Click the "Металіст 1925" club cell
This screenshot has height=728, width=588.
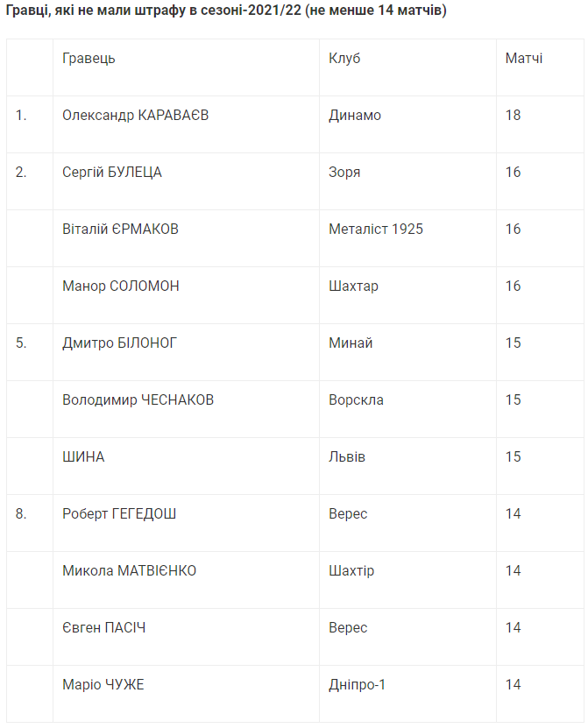(x=376, y=230)
